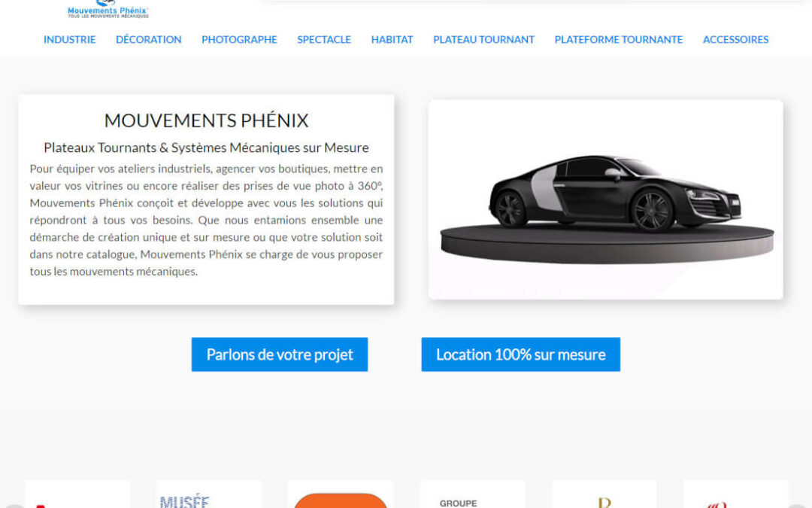Open the INDUSTRIE menu item
The image size is (812, 508).
tap(69, 39)
